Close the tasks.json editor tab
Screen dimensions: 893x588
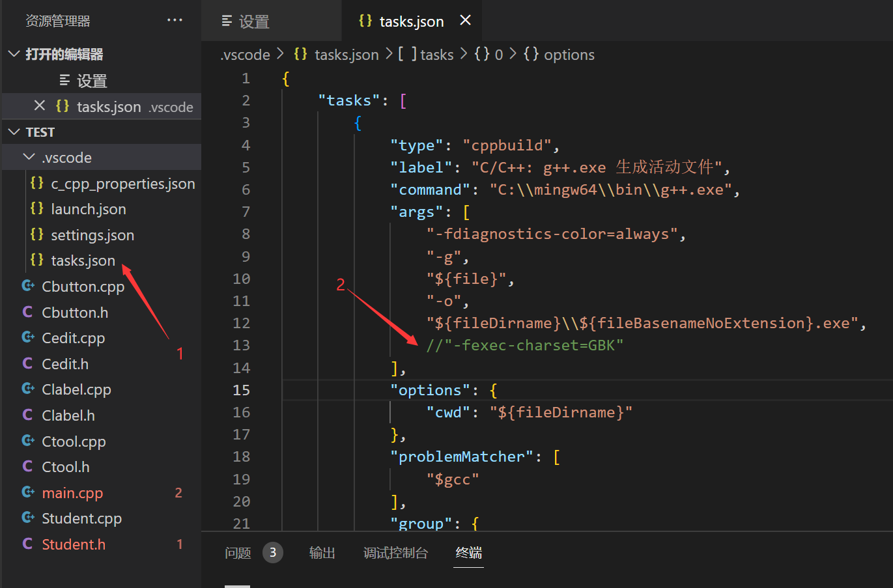click(x=464, y=20)
